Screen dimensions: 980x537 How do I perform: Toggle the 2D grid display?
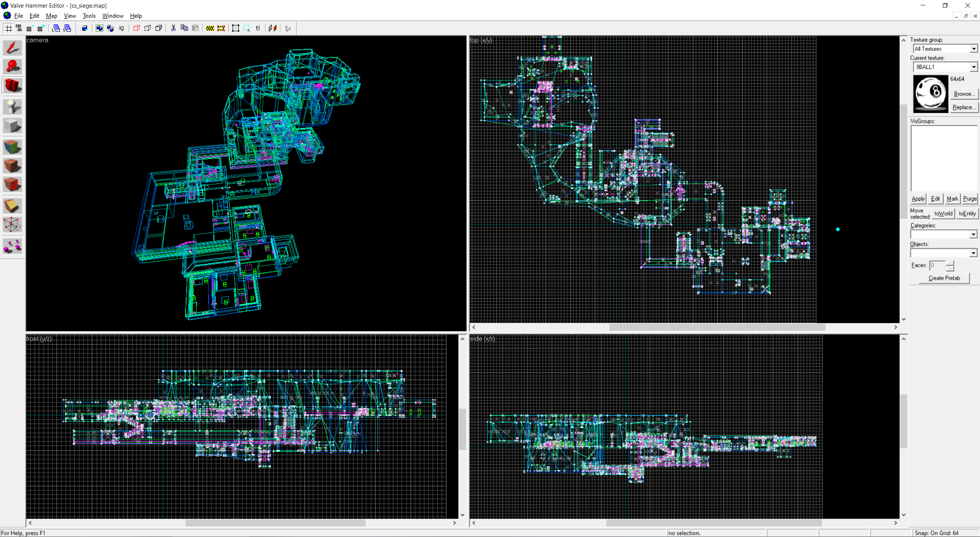tap(8, 28)
